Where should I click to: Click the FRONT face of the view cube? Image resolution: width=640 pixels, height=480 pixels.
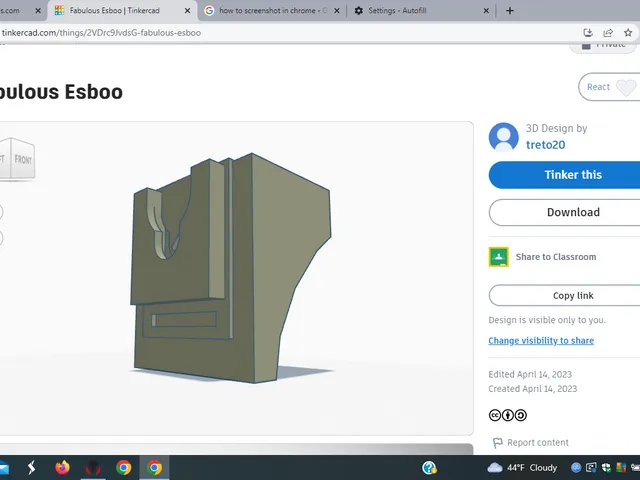pos(23,159)
